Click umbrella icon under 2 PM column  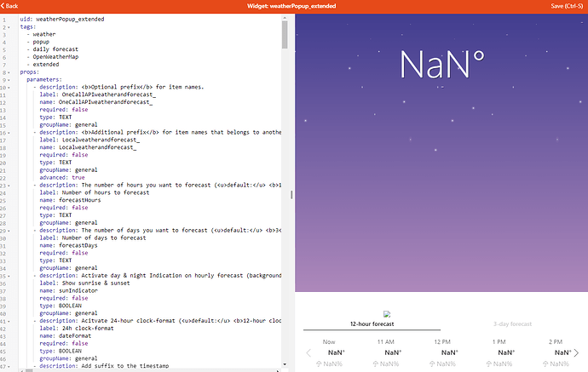pyautogui.click(x=545, y=363)
